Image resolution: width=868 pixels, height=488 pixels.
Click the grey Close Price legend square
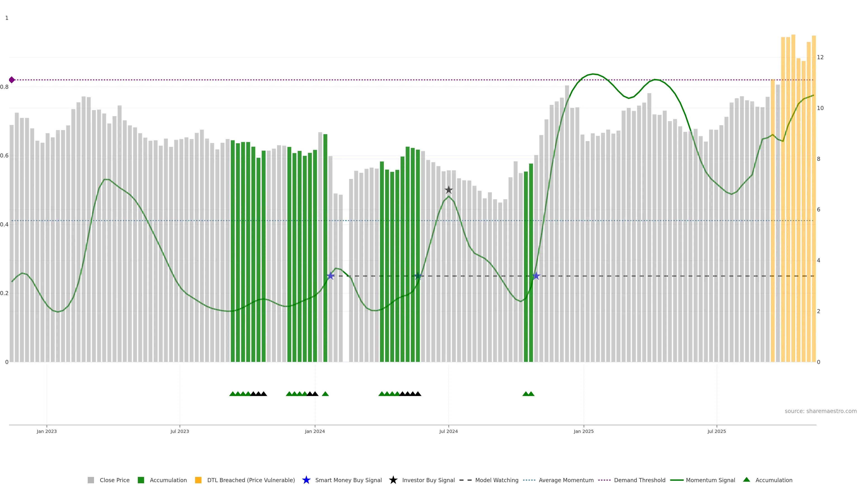(91, 480)
